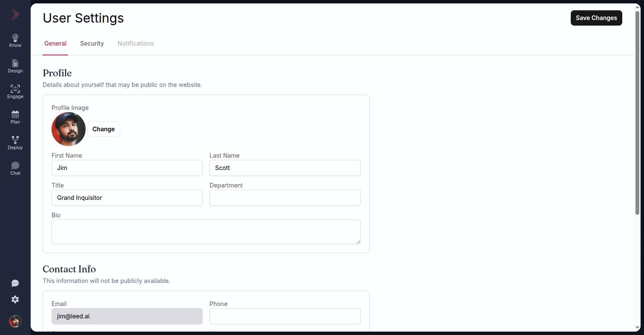Screen dimensions: 644x335
Task: Click the Contact Info heading
Action: coord(69,269)
